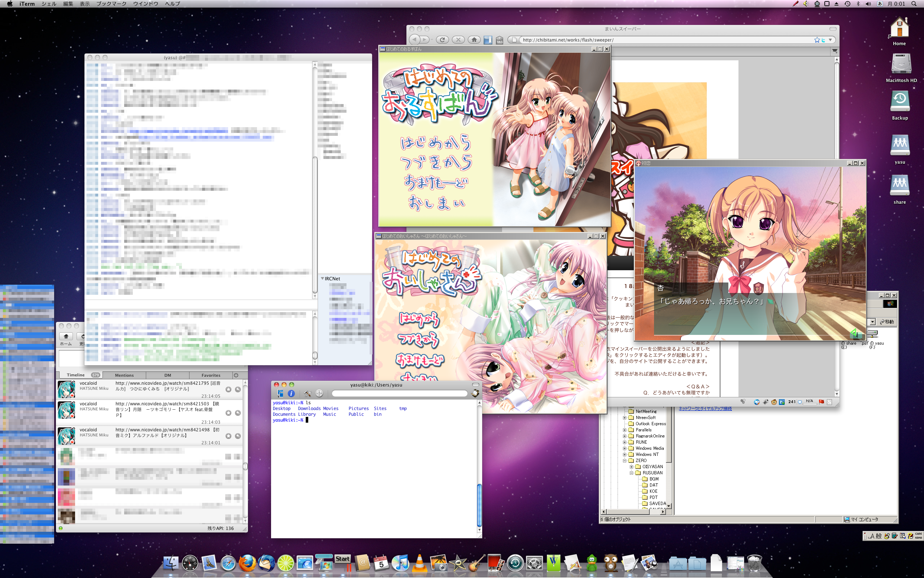Screen dimensions: 924x578
Task: Open the bookmarks book icon in iTerm toolbar
Action: 475,393
